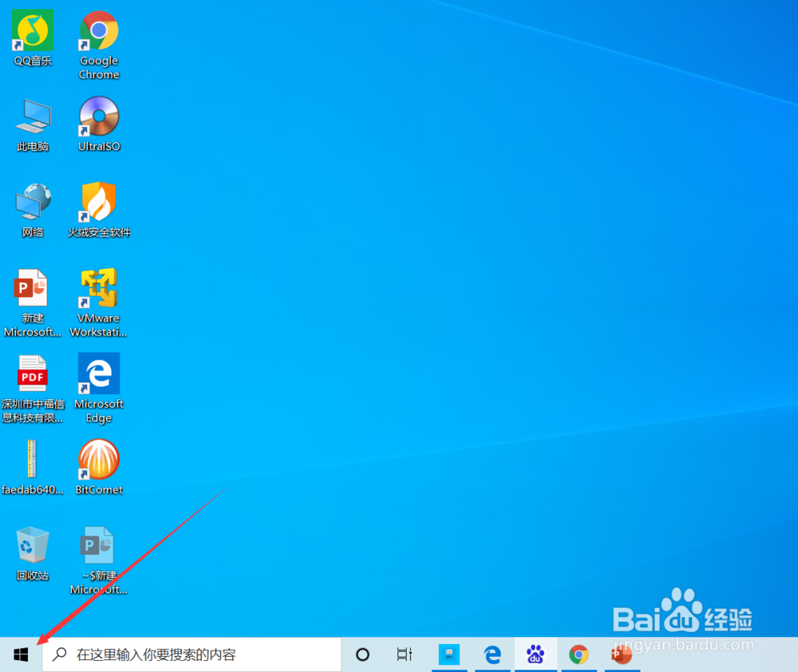Select the VMware Workstation desktop shortcut
The height and width of the screenshot is (672, 798).
click(99, 302)
